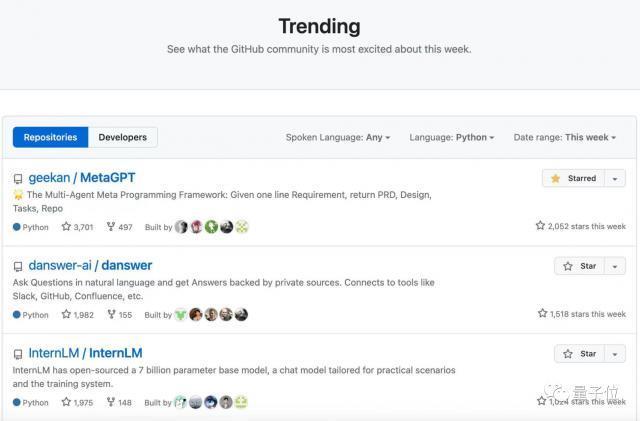Click repository icon beside geekan / MetaGPT
The height and width of the screenshot is (421, 640).
(18, 179)
